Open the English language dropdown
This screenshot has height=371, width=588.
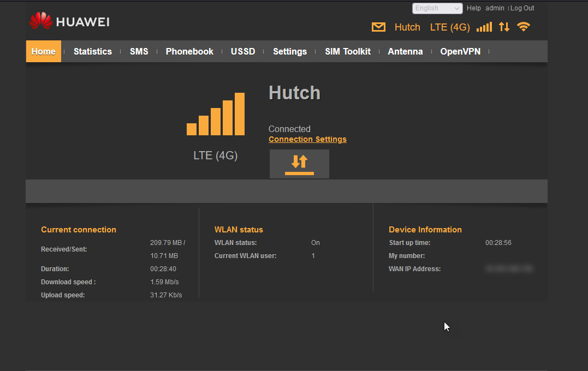coord(437,8)
